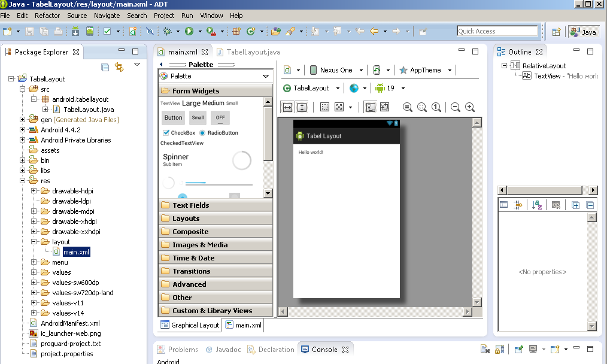Collapse the layout folder node

pyautogui.click(x=34, y=242)
